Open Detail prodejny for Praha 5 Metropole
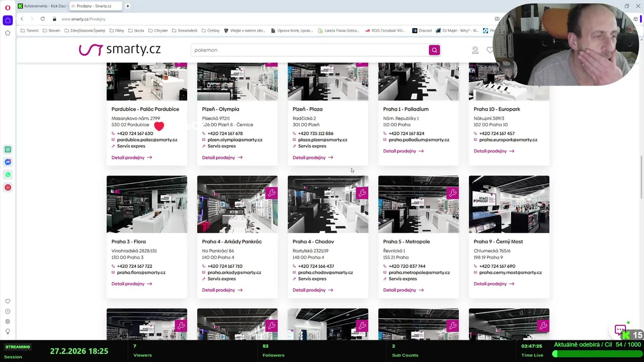The height and width of the screenshot is (362, 644). [x=403, y=290]
